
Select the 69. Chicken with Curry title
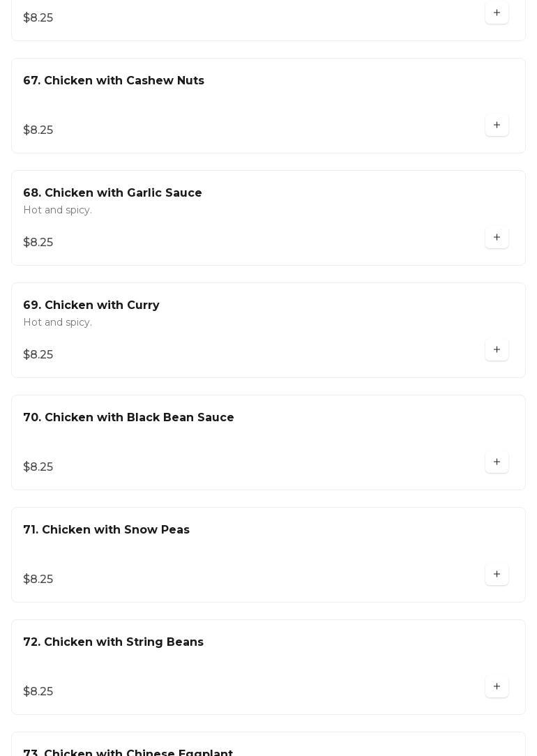tap(91, 305)
